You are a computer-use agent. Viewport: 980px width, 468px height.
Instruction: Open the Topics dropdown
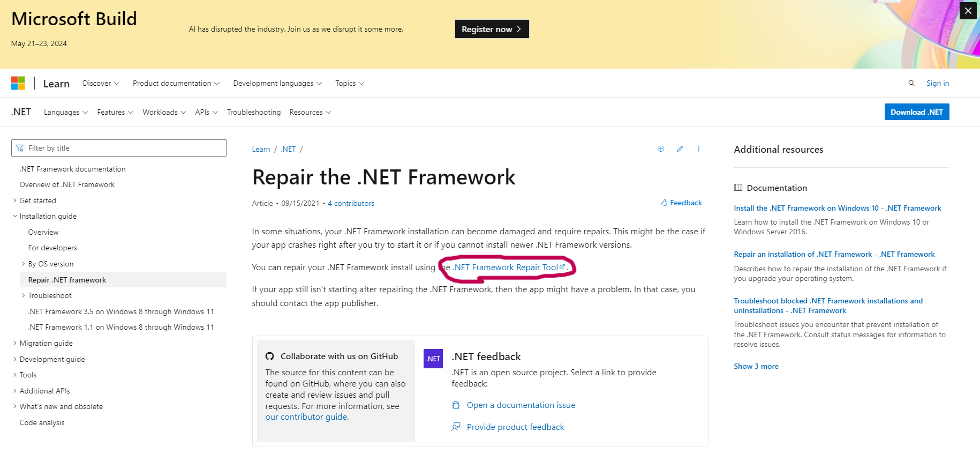[350, 83]
